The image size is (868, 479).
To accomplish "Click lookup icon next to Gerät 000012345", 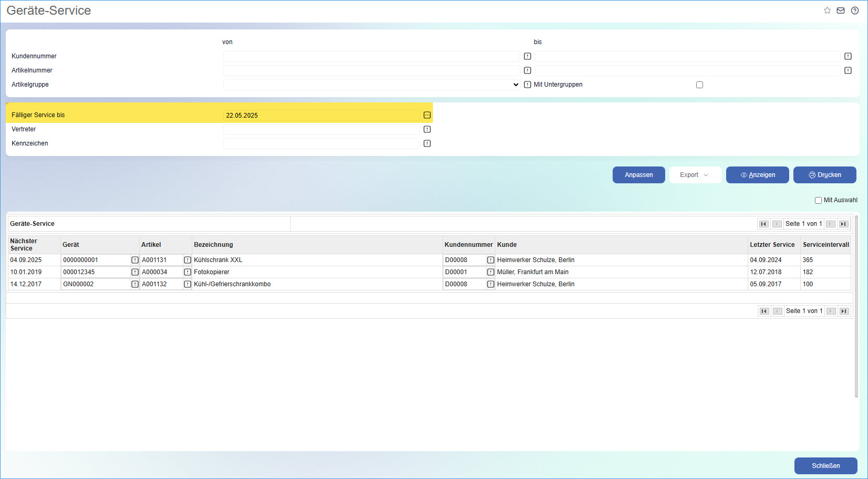I will [135, 272].
